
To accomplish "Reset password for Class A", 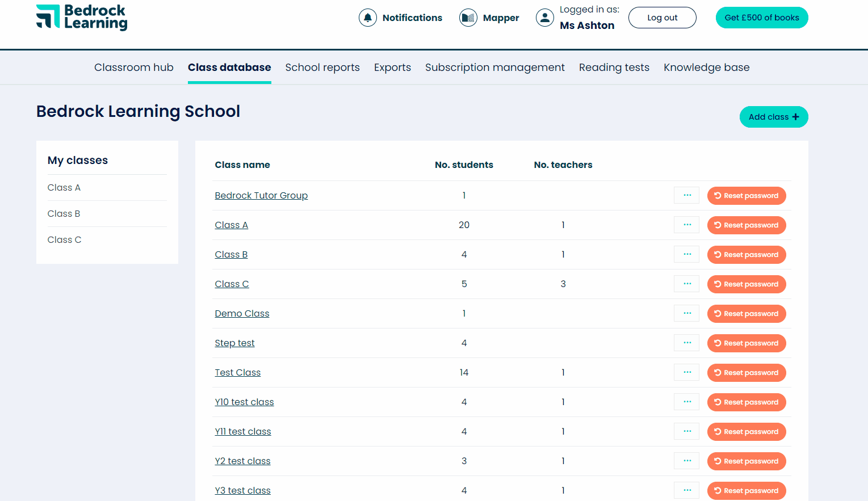I will point(747,225).
